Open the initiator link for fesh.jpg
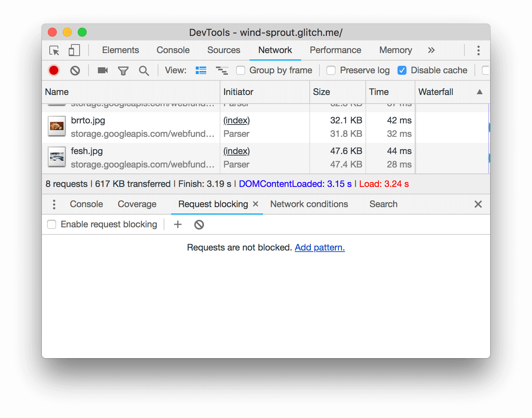532x418 pixels. pyautogui.click(x=236, y=151)
